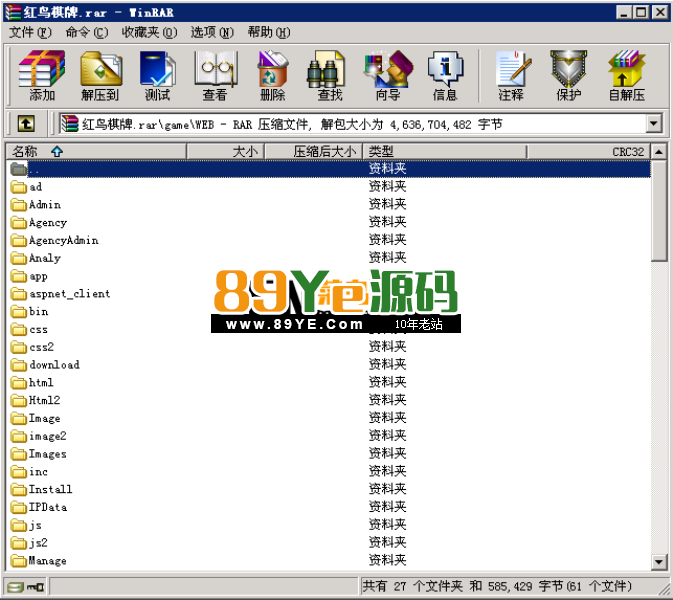The image size is (673, 600).
Task: Open the 命令(C) menu
Action: click(87, 32)
